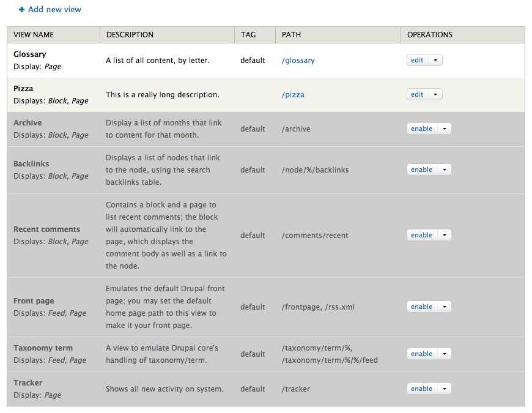Open the /glossary path link
This screenshot has width=532, height=413.
click(x=298, y=61)
